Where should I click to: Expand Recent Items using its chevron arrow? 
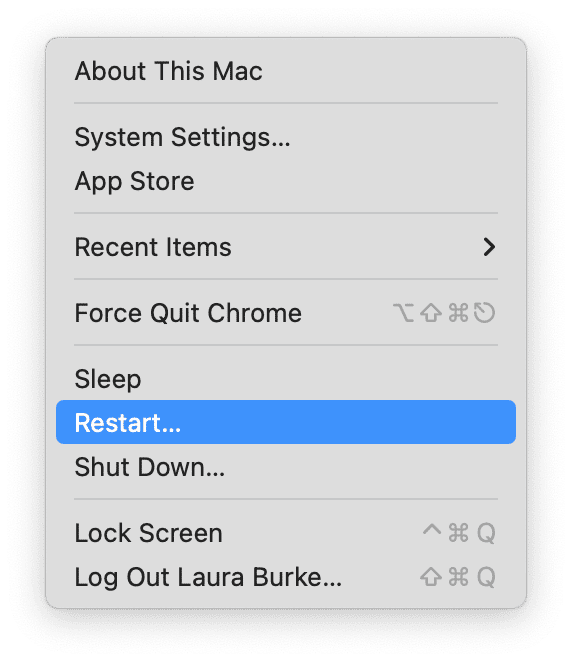489,247
